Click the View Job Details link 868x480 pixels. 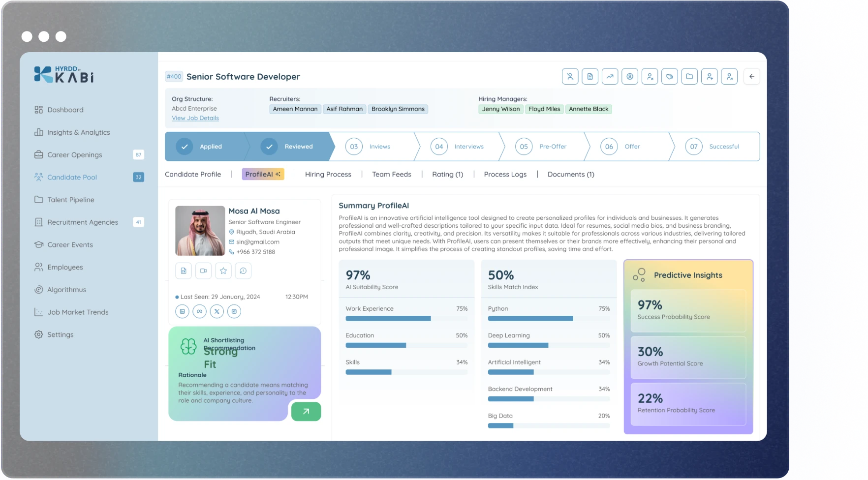pos(195,118)
